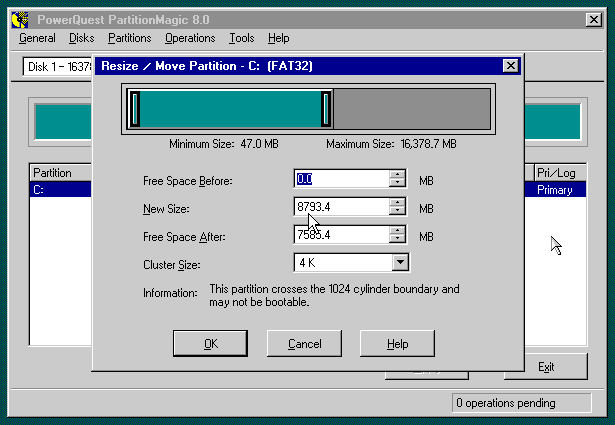Click the Free Space Before input field
The height and width of the screenshot is (425, 615).
point(342,179)
